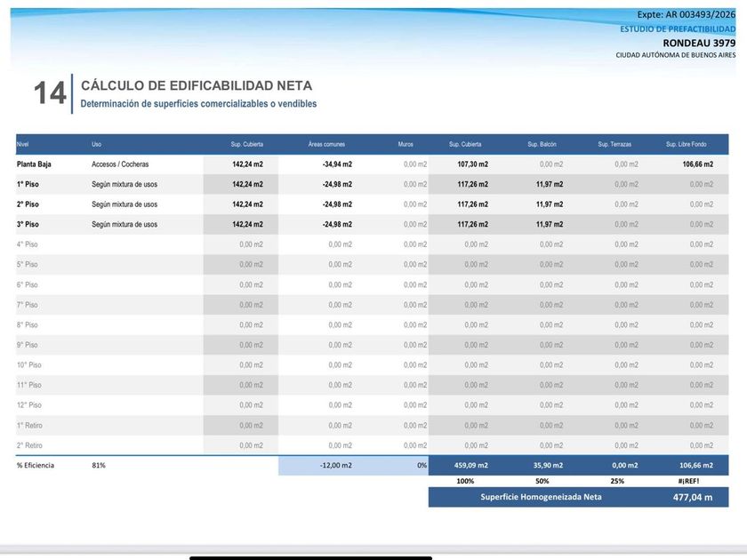This screenshot has width=747, height=560.
Task: Select the '3° Piso' row label
Action: point(28,224)
